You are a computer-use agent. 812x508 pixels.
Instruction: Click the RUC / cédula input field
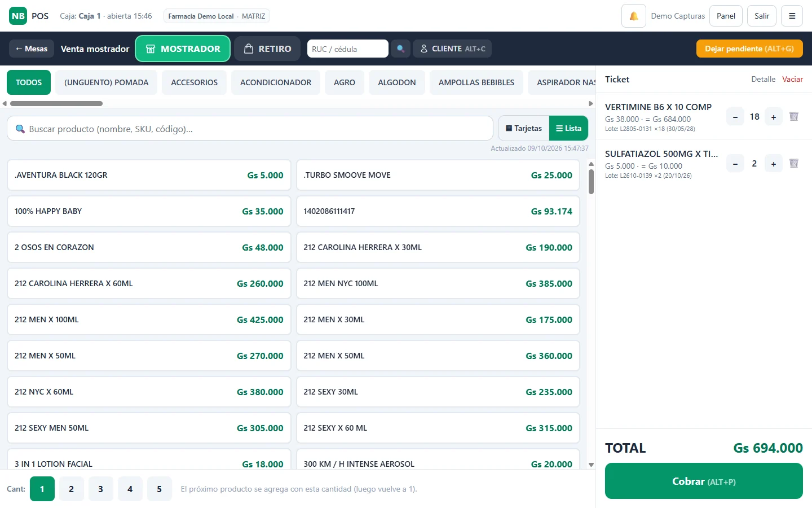347,49
